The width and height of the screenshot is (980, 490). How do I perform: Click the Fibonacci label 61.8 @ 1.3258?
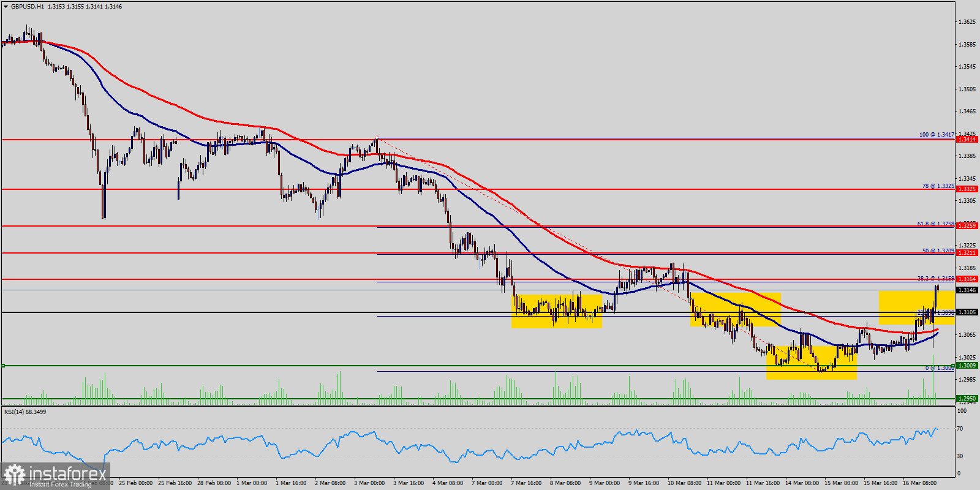[x=935, y=224]
